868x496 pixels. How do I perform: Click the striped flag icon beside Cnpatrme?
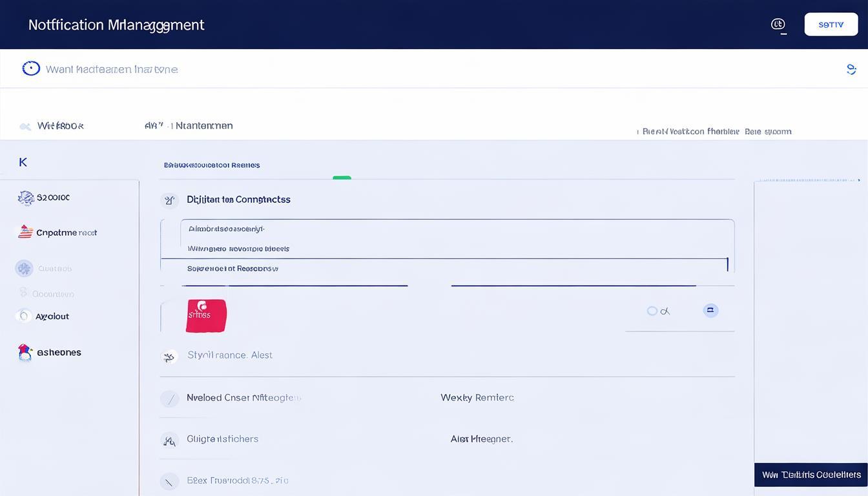pos(25,232)
